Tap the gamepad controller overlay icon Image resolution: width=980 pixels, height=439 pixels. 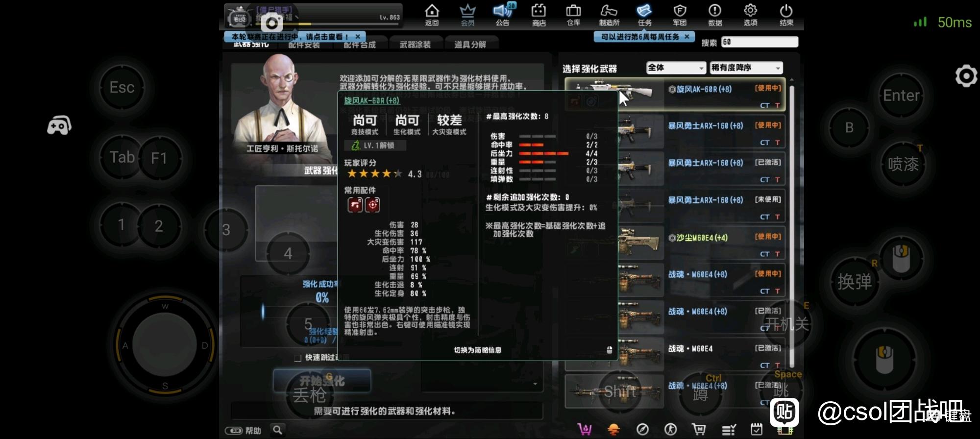pos(59,125)
